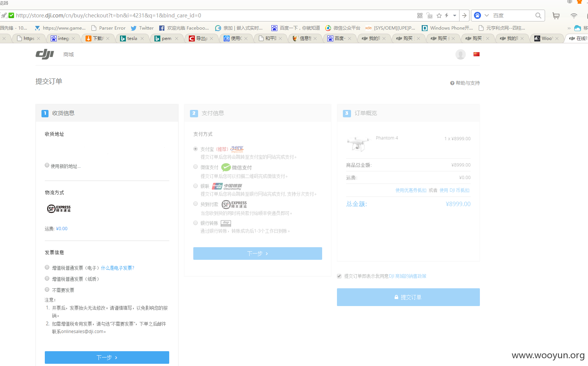Viewport: 588px width, 366px height.
Task: Click the Baidu paw search engine icon
Action: click(x=478, y=16)
